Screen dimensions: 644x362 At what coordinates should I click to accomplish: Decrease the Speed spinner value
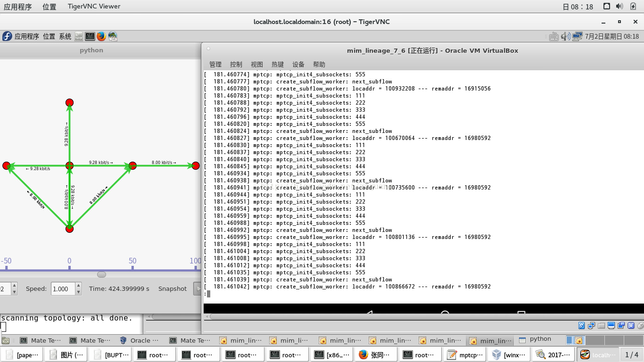[79, 292]
